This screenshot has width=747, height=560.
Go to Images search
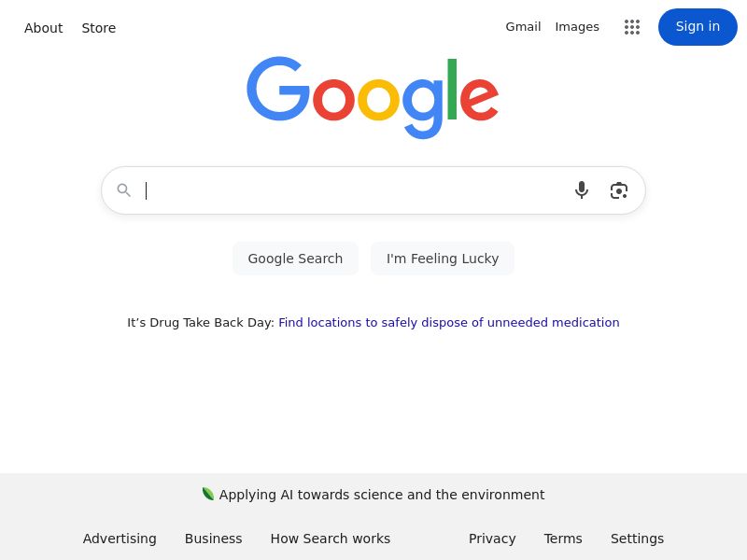point(577,27)
